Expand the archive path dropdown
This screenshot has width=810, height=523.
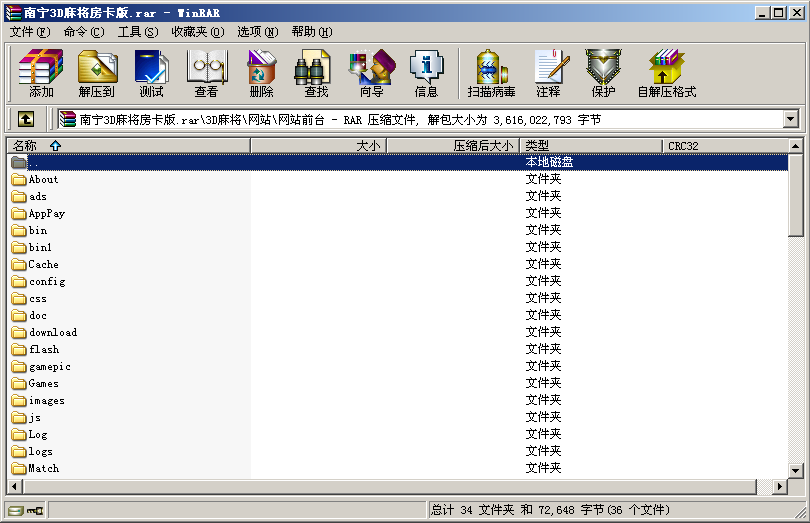pyautogui.click(x=791, y=119)
